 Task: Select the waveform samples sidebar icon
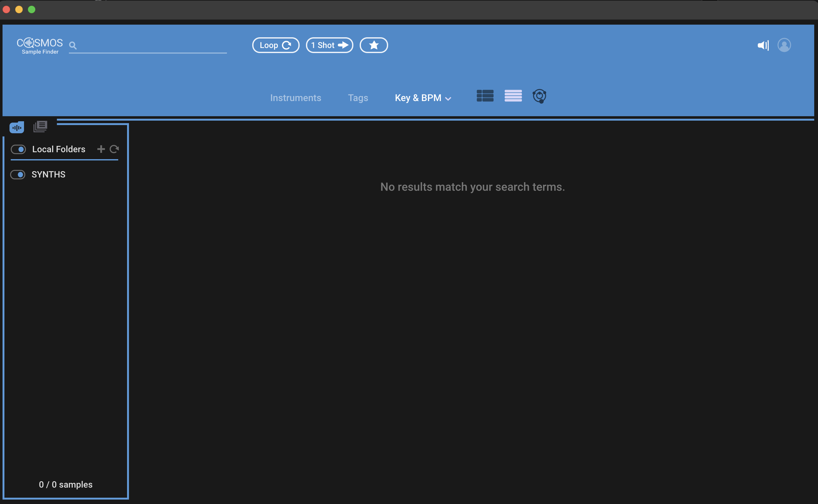point(17,127)
